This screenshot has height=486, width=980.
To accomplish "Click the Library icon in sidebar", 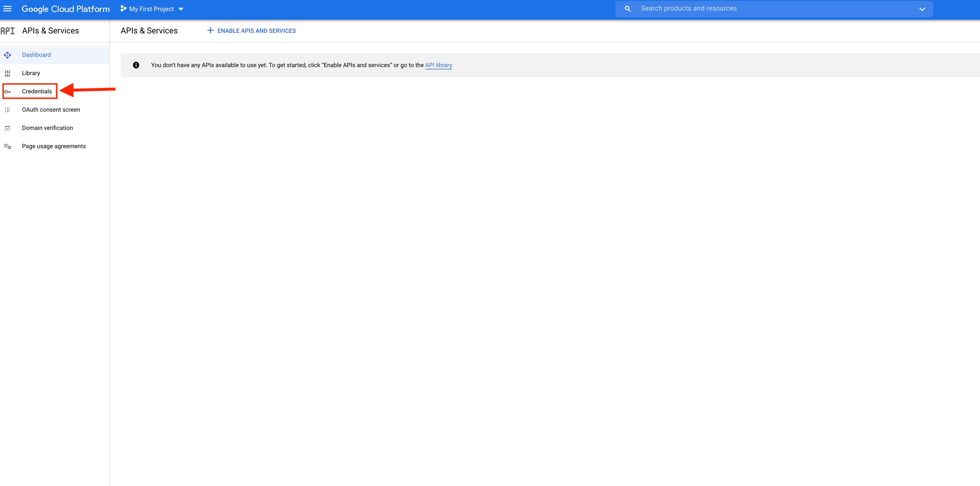I will point(8,73).
